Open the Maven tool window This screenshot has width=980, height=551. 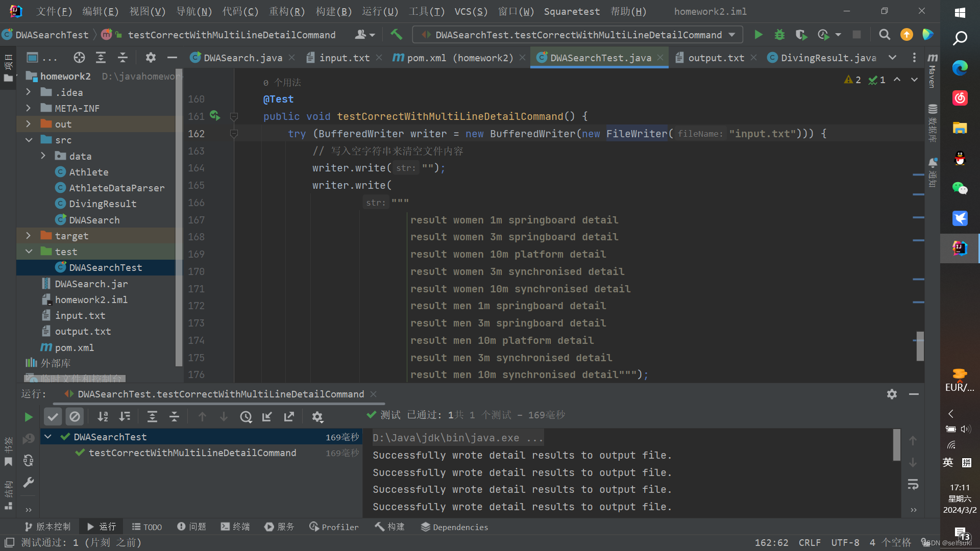coord(932,71)
